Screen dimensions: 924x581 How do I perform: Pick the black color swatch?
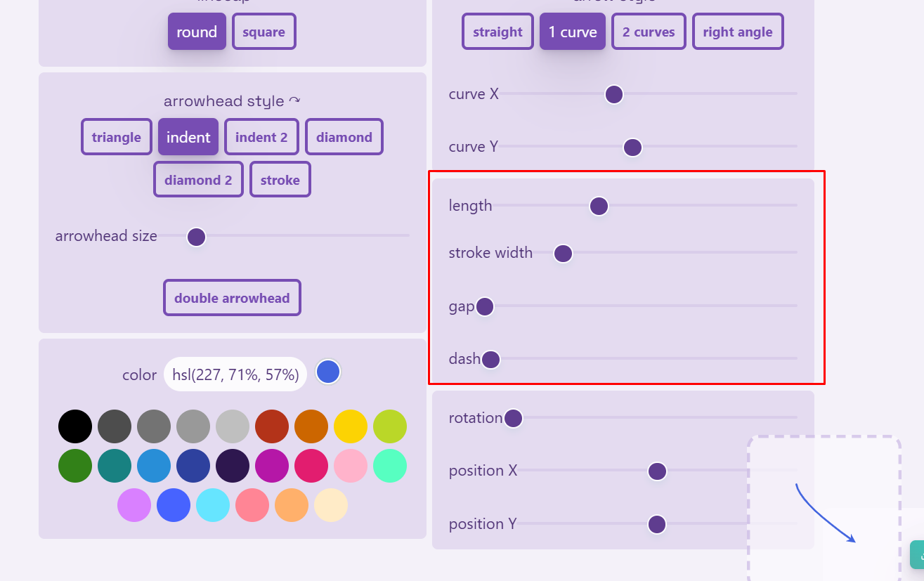pos(75,426)
